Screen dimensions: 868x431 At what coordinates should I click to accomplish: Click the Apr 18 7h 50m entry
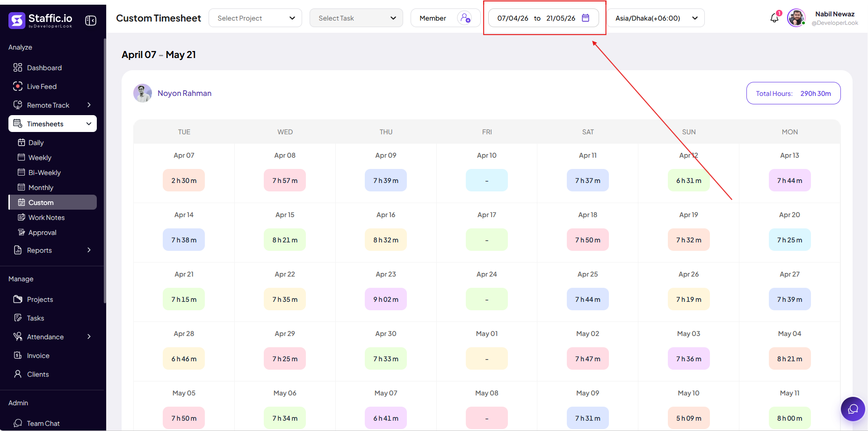(x=588, y=240)
